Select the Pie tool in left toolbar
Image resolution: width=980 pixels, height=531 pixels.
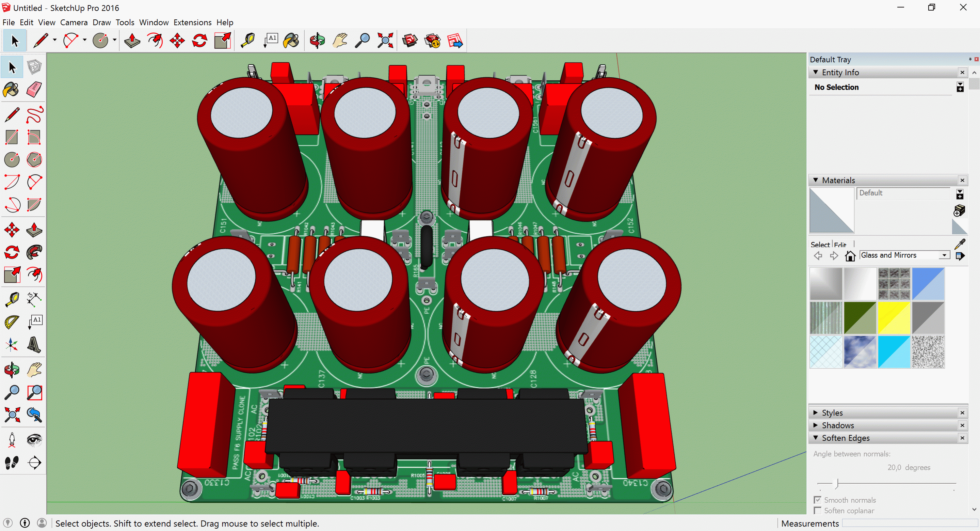coord(34,204)
